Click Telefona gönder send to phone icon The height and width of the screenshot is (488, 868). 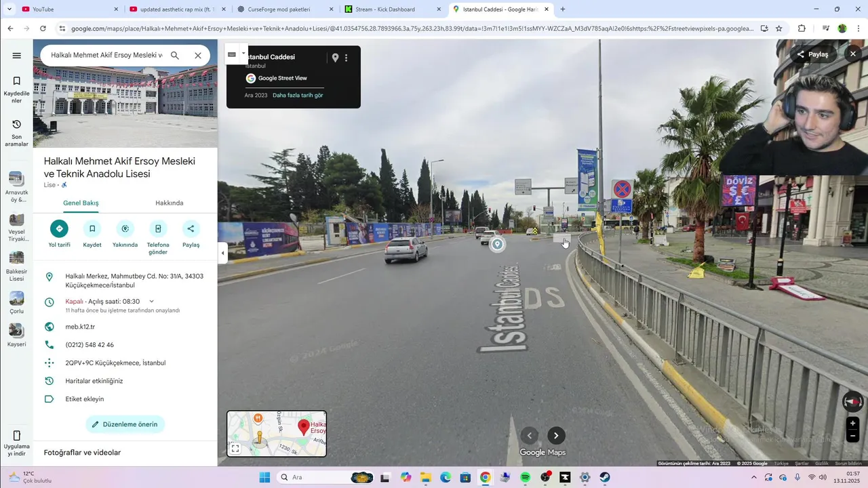coord(158,229)
